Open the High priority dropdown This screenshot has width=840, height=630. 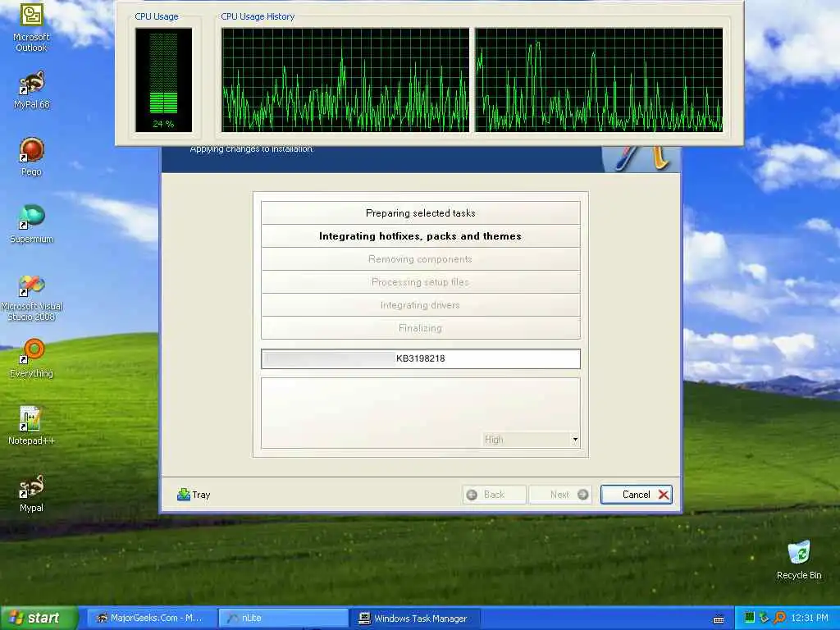coord(531,440)
